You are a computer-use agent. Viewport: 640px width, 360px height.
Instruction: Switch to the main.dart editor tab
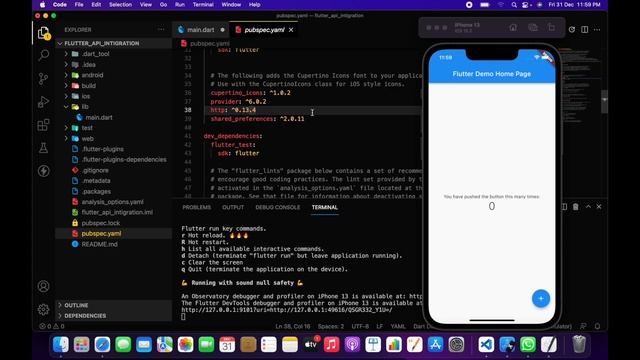pos(201,30)
